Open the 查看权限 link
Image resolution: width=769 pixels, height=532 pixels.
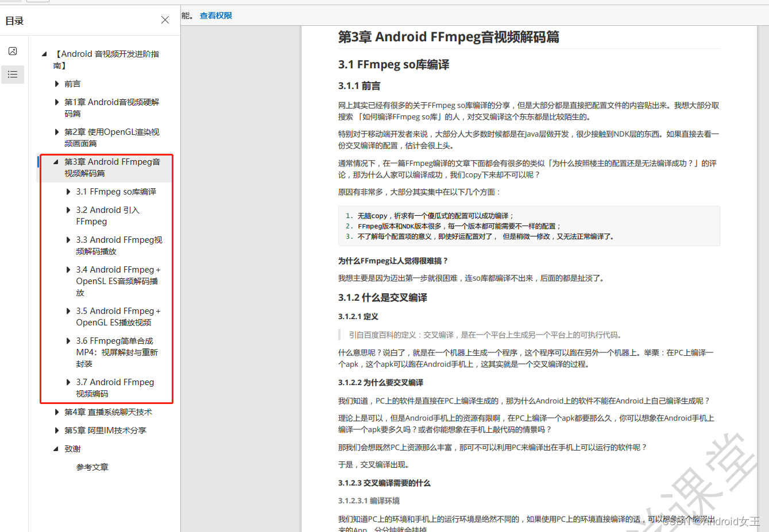(x=216, y=15)
